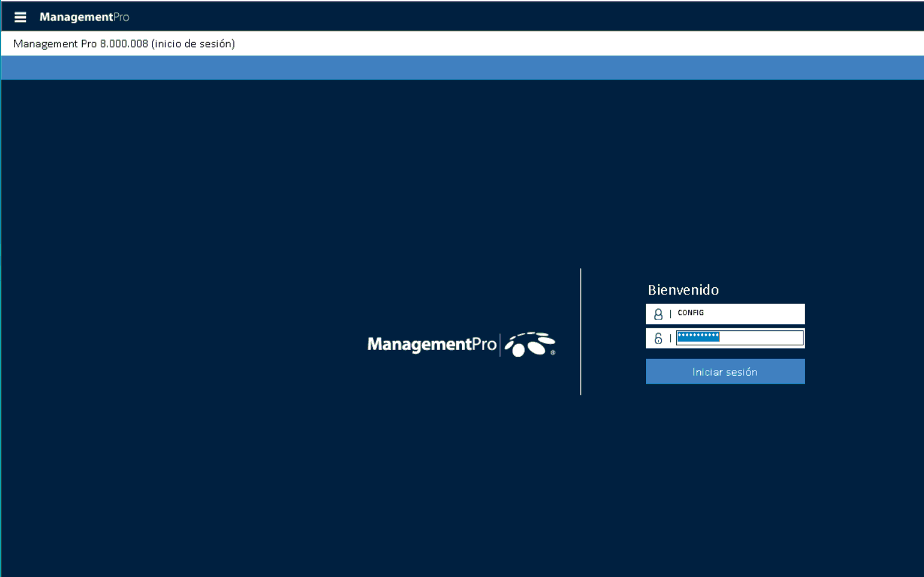Screen dimensions: 924x577
Task: Click the Bienvenido heading
Action: [x=683, y=290]
